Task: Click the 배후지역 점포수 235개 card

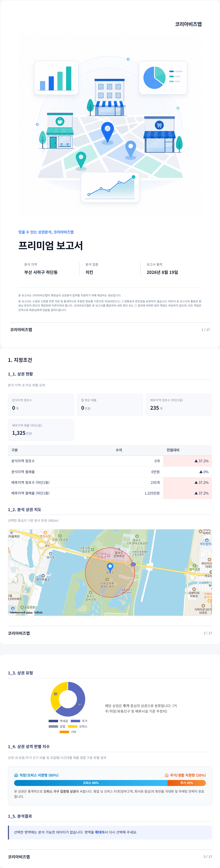Action: click(179, 404)
